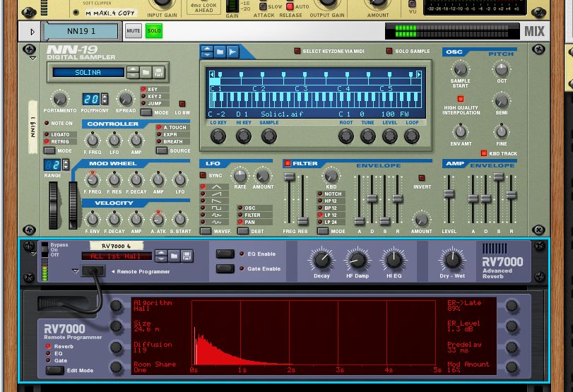Click the SAMPLE select knob
The width and height of the screenshot is (573, 392).
click(269, 136)
